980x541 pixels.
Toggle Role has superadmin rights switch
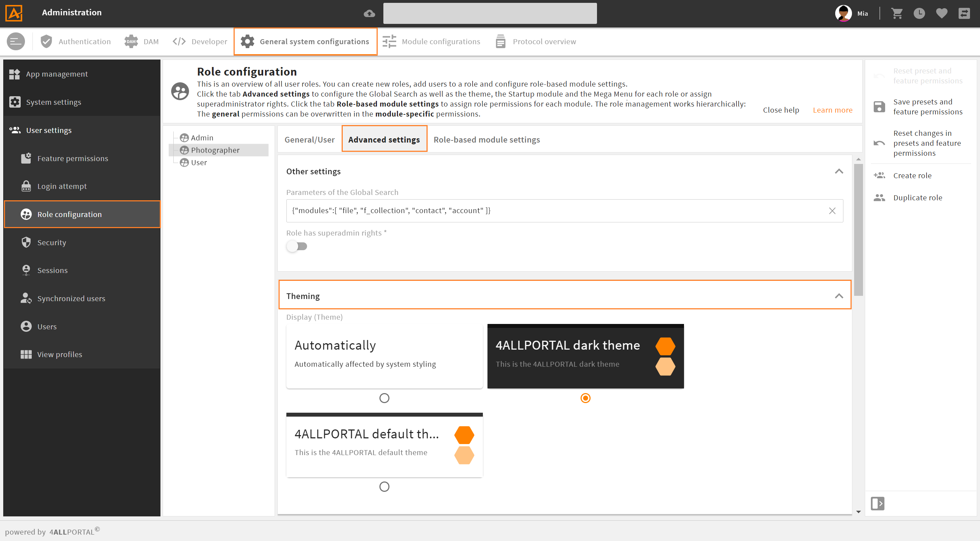(297, 246)
